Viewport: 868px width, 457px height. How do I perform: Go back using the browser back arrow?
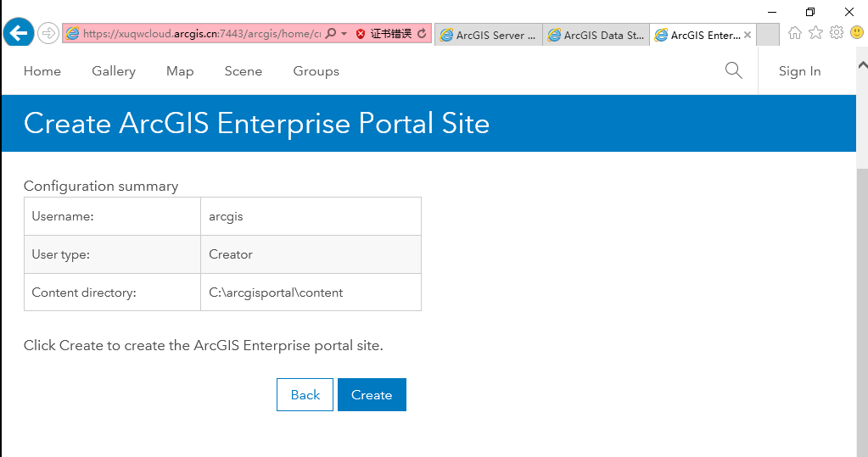pos(19,33)
